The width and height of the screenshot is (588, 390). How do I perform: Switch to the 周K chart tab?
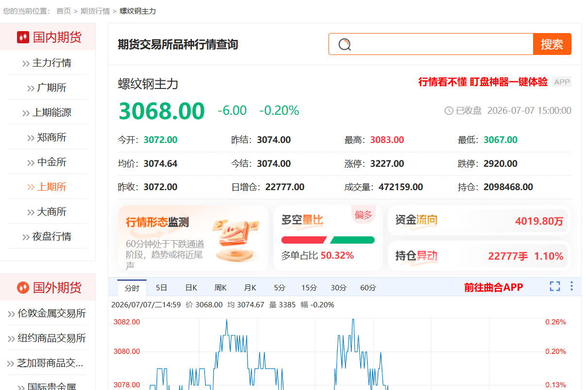tap(221, 287)
